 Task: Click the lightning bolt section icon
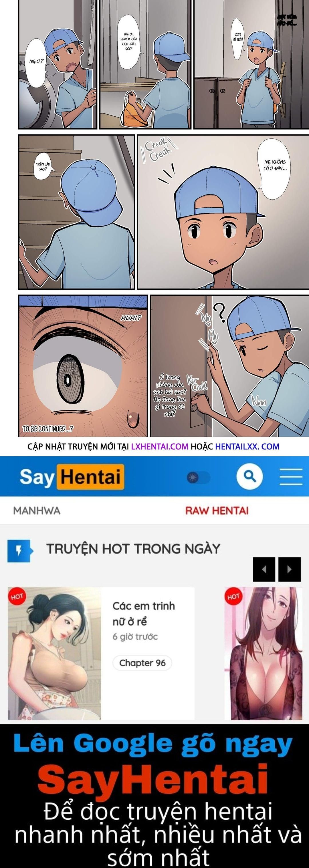20,551
